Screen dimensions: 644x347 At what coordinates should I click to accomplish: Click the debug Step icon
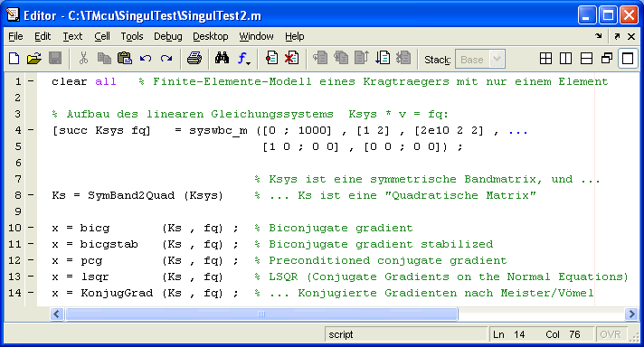tap(320, 59)
